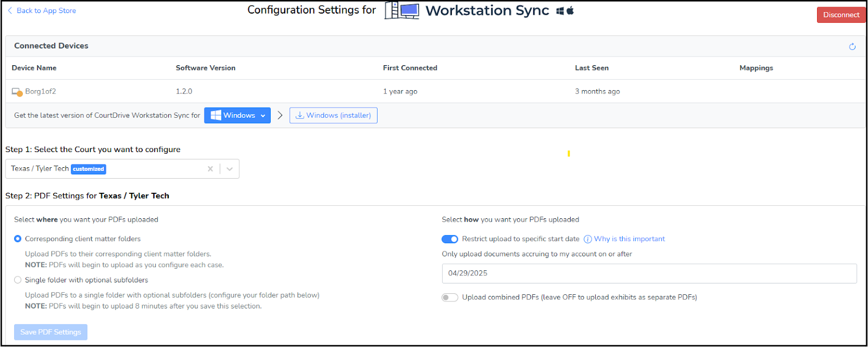
Task: Select Corresponding client matter folders option
Action: 18,239
